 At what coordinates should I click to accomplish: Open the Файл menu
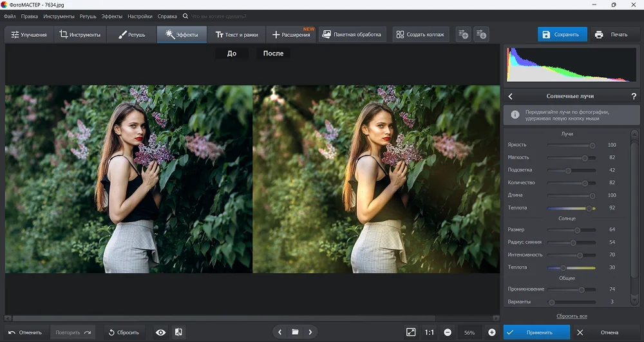click(10, 16)
